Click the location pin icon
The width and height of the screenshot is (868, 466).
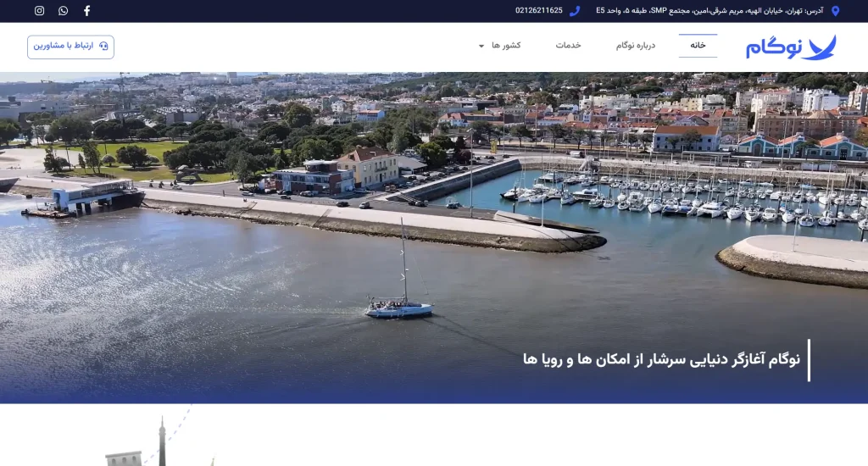click(835, 10)
